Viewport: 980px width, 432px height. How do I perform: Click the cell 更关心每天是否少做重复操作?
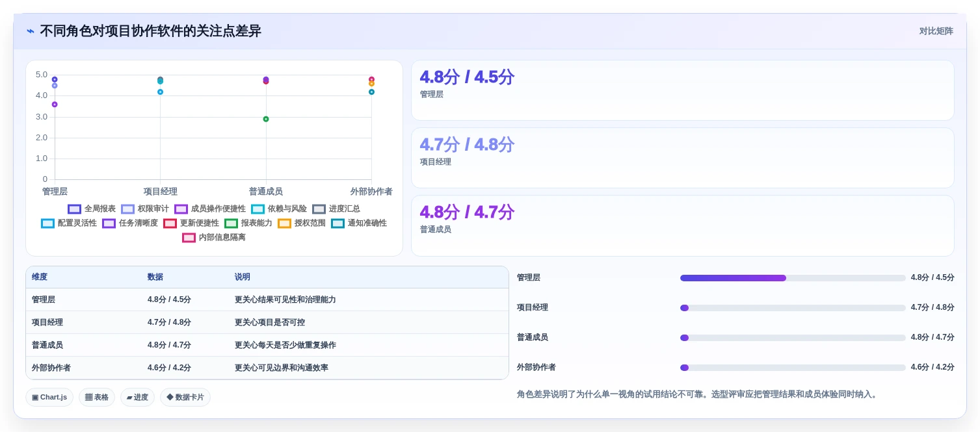(x=285, y=346)
